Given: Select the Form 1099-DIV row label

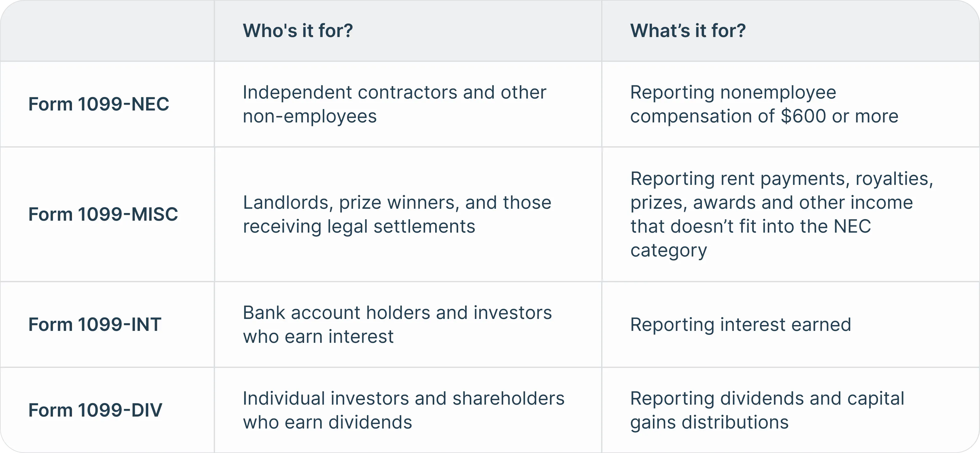Looking at the screenshot, I should point(95,410).
